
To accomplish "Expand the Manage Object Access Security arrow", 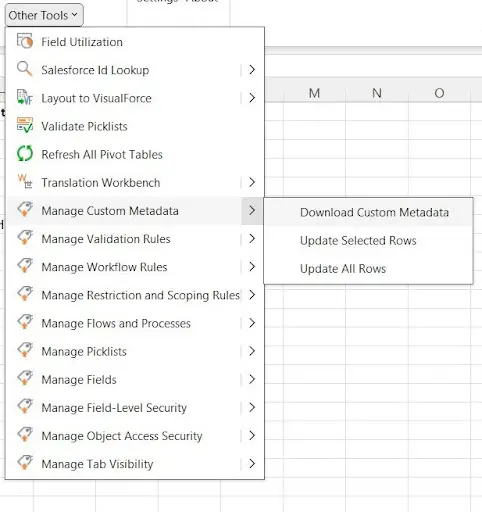I will click(x=252, y=435).
